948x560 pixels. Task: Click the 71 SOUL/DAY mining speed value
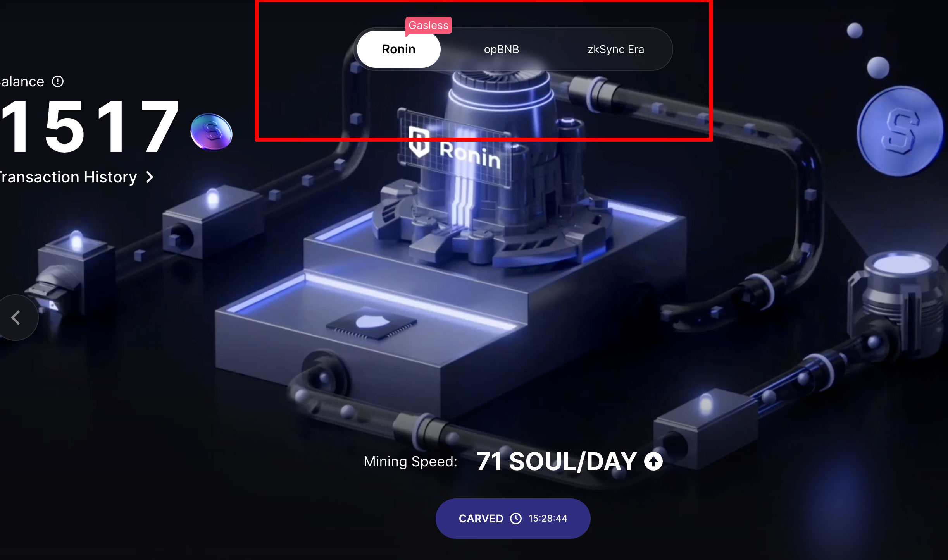click(557, 461)
